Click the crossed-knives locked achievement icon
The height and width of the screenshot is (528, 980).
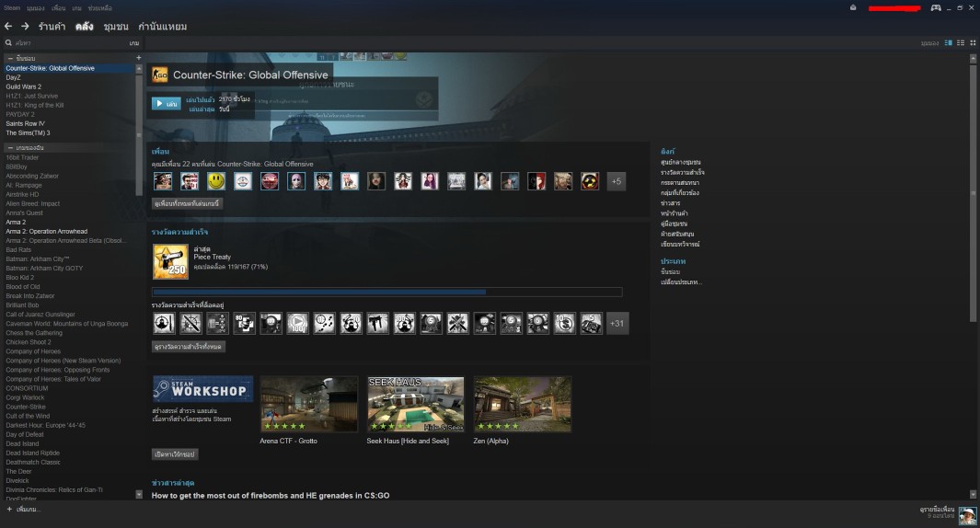(x=457, y=323)
